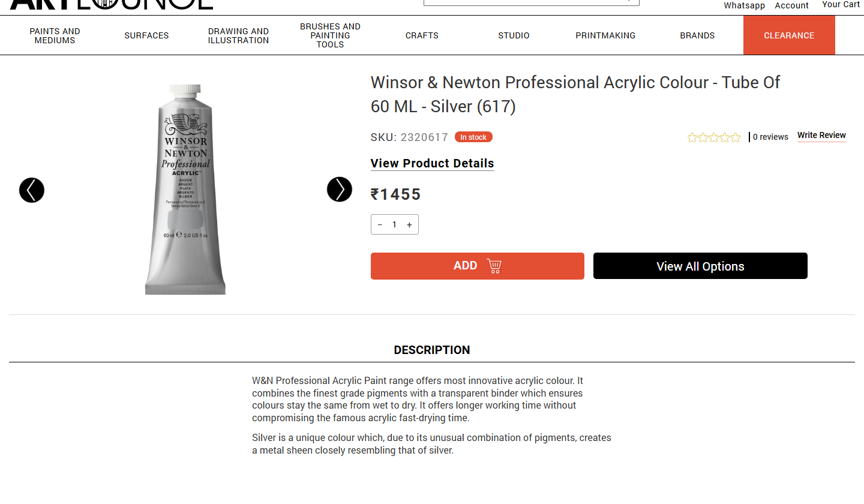The width and height of the screenshot is (864, 504).
Task: Open the Surfaces menu
Action: [x=146, y=35]
